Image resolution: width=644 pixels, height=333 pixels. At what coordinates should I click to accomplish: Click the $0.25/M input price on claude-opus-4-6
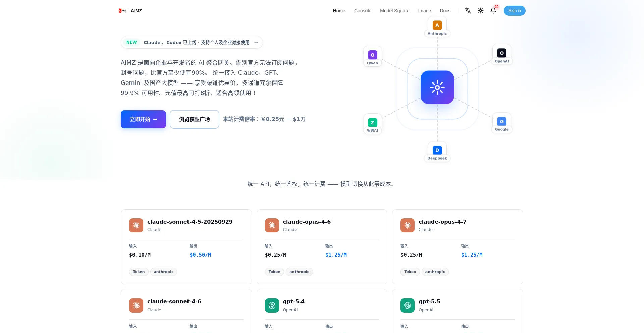click(276, 255)
